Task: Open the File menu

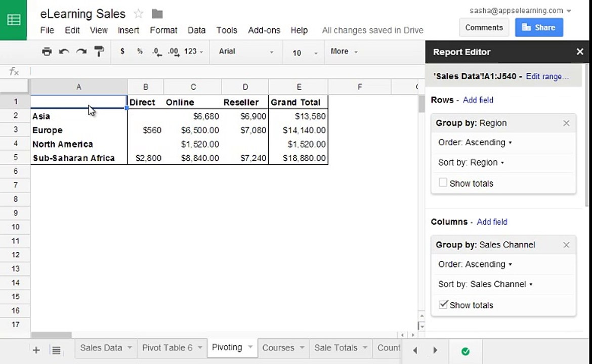Action: (47, 30)
